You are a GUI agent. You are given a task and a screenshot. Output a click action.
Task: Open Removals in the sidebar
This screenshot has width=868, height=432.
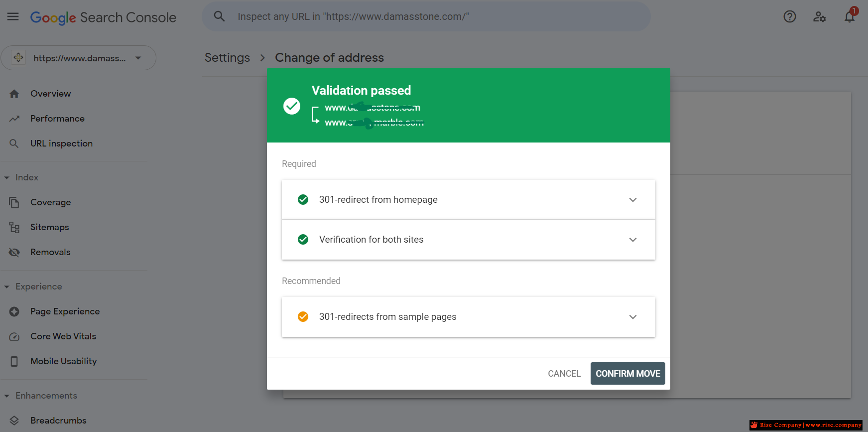tap(50, 252)
